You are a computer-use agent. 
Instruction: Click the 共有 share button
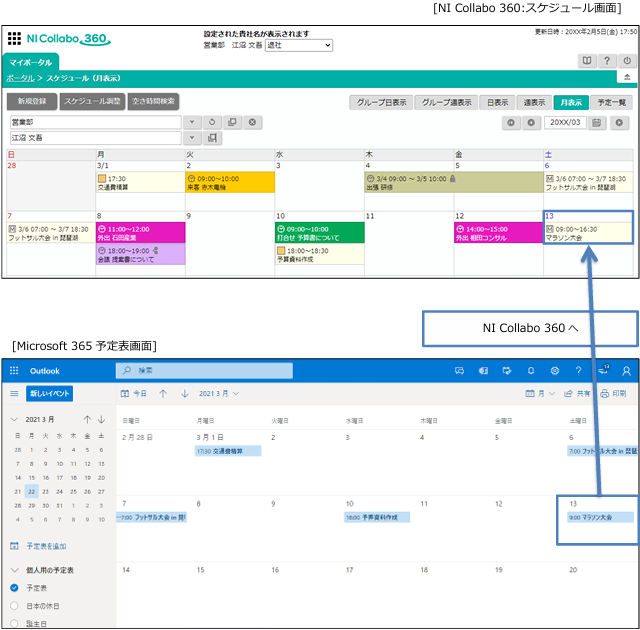[577, 393]
